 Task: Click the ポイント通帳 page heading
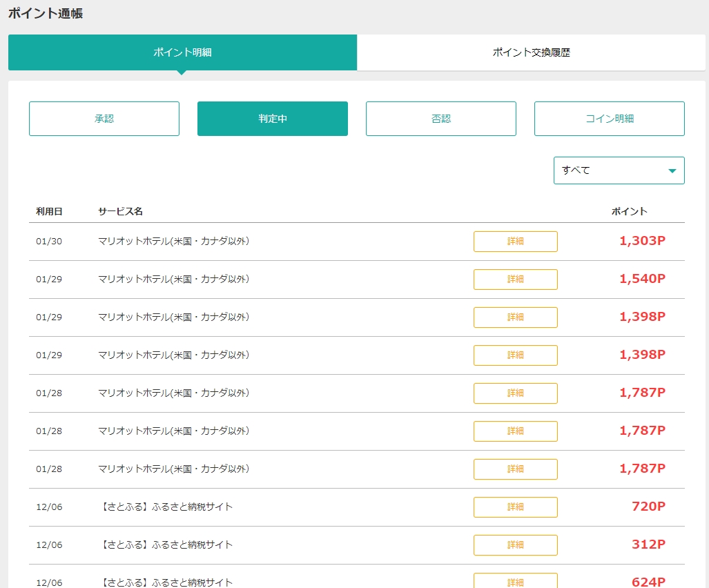[x=45, y=14]
